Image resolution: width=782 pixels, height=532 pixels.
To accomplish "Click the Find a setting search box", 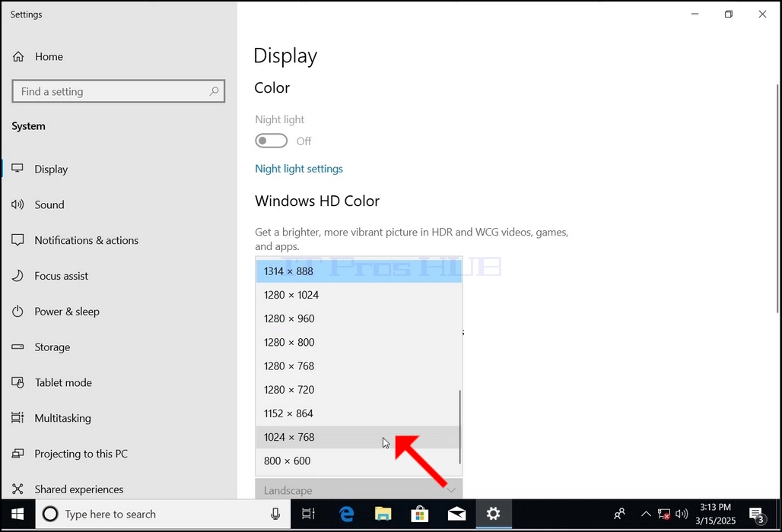I will point(119,91).
